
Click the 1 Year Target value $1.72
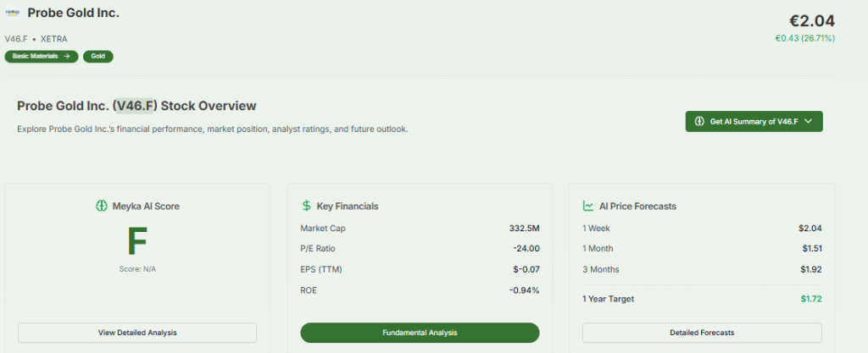(810, 299)
